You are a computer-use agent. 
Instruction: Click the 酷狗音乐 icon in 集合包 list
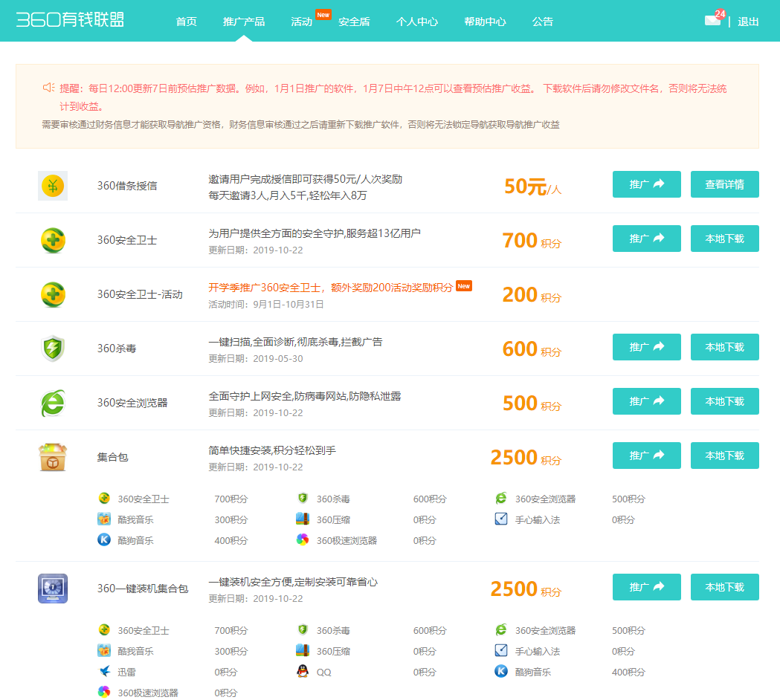pyautogui.click(x=104, y=540)
